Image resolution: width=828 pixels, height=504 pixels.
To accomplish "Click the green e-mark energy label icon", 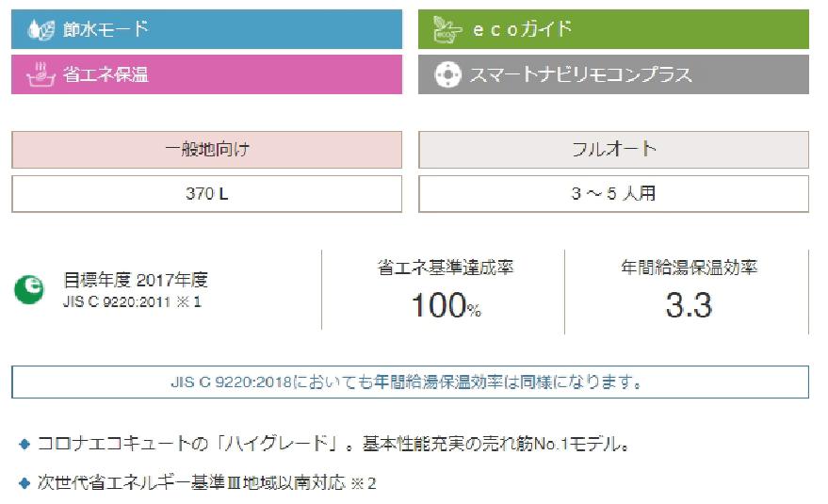I will [29, 289].
